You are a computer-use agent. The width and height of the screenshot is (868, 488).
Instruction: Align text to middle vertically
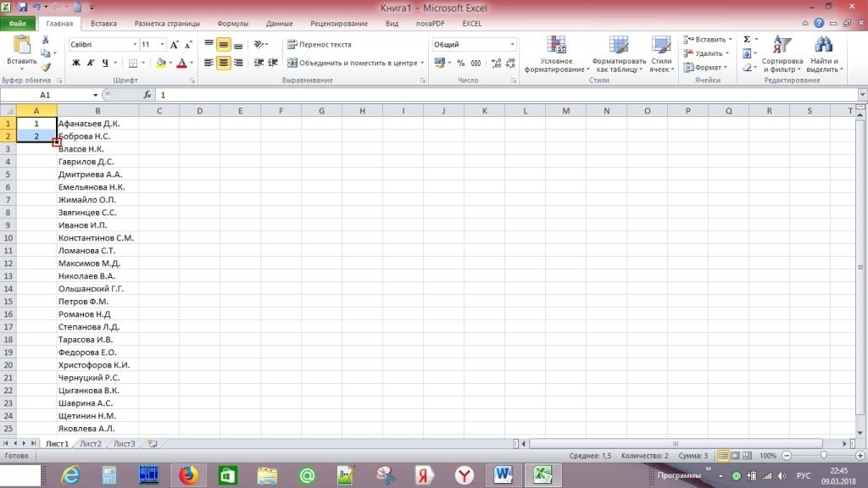[x=223, y=44]
